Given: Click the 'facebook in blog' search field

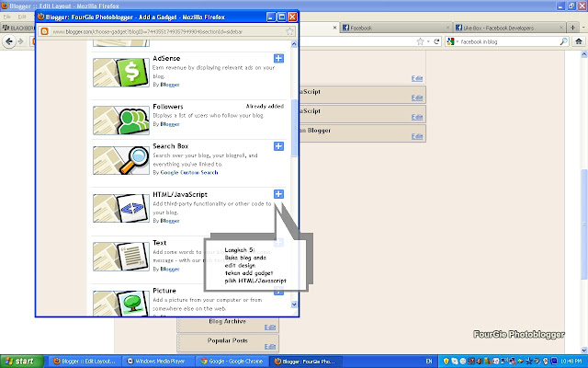Looking at the screenshot, I should (509, 41).
